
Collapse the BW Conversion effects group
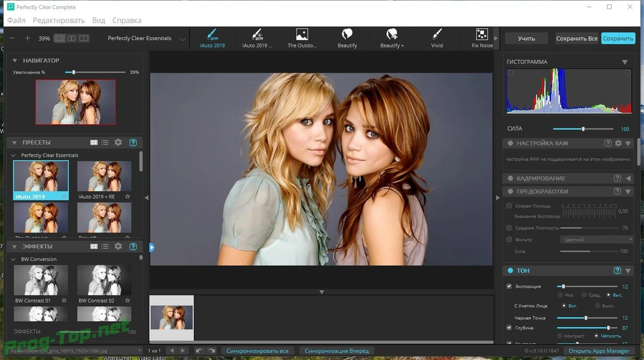(13, 259)
